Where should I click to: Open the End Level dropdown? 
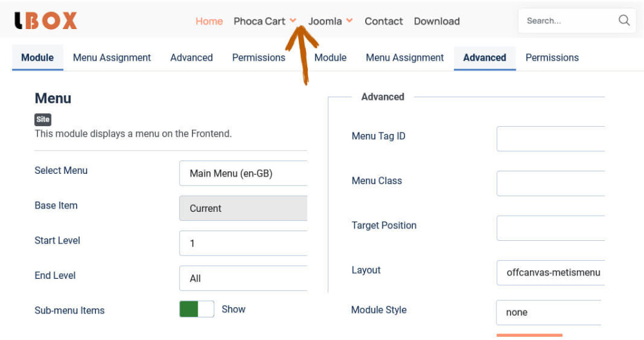(x=243, y=278)
